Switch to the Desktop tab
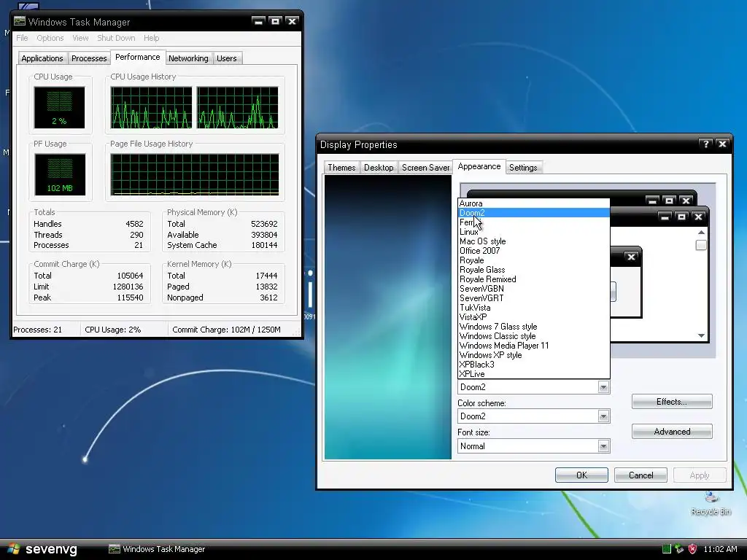 (379, 168)
